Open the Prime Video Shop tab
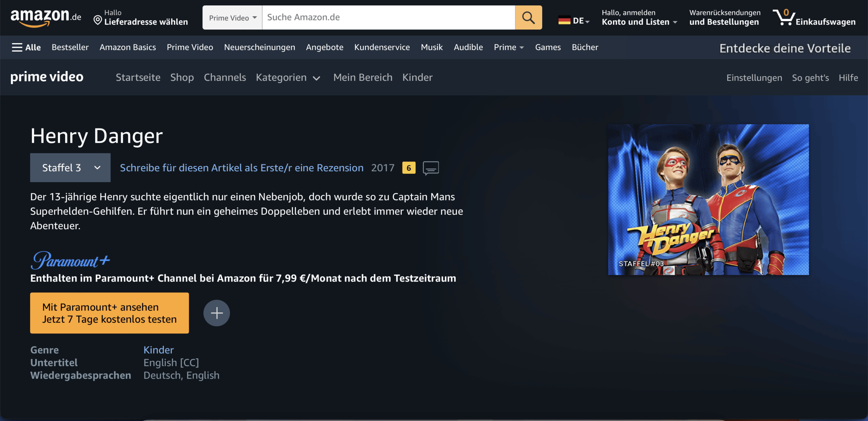 [182, 77]
